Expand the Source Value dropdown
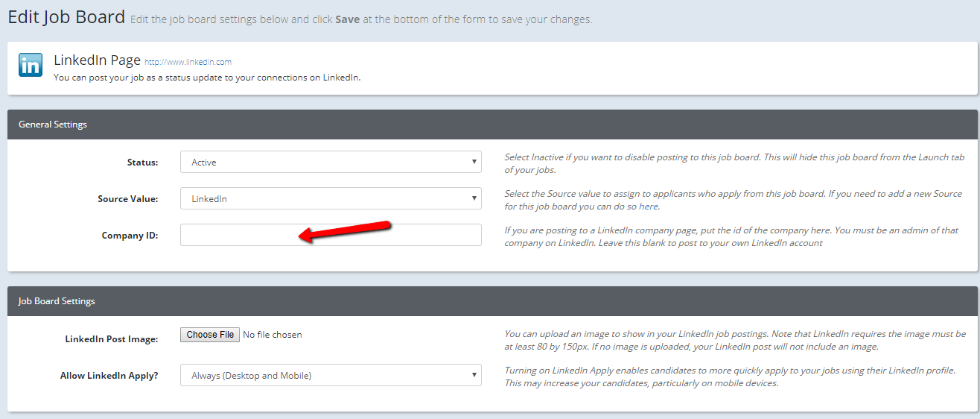 331,198
